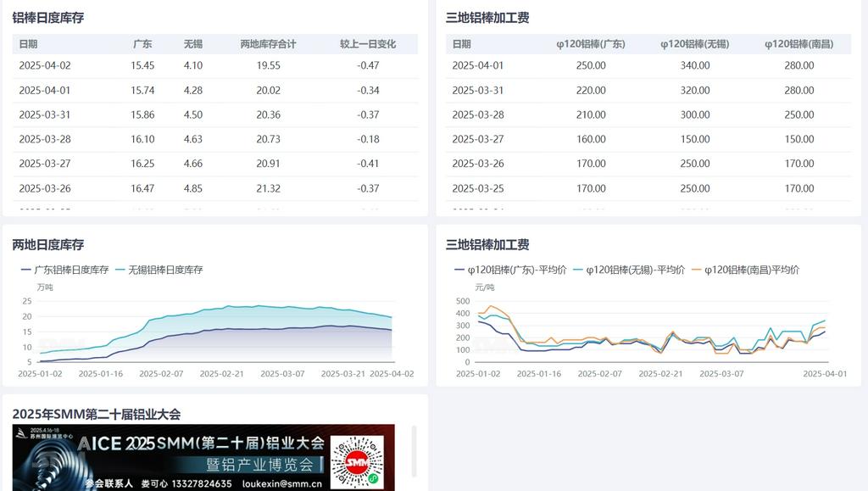Select the 2025-04-01 processing fee row
The image size is (868, 491).
coord(648,65)
